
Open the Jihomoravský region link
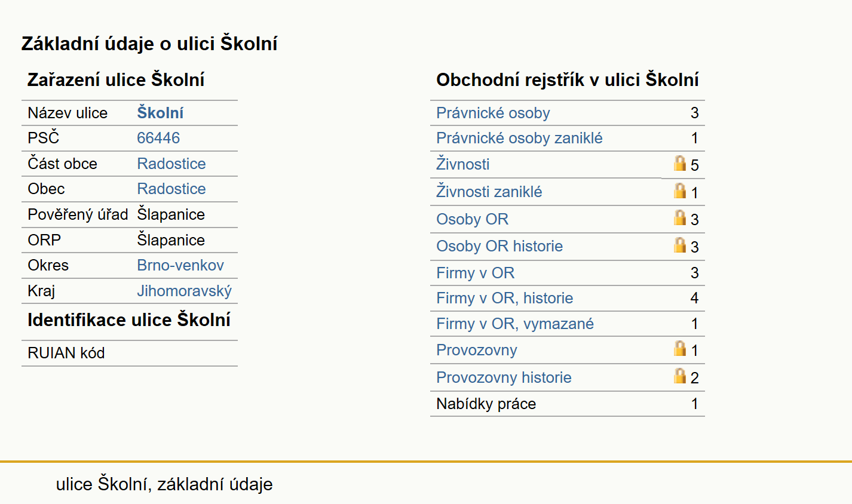click(185, 291)
